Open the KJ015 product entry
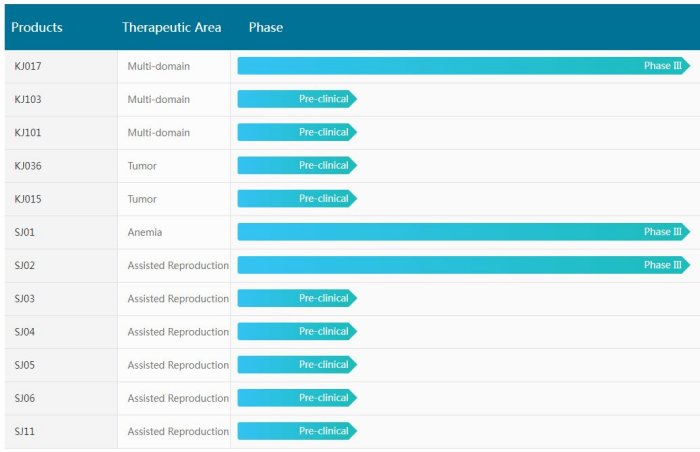 (28, 199)
